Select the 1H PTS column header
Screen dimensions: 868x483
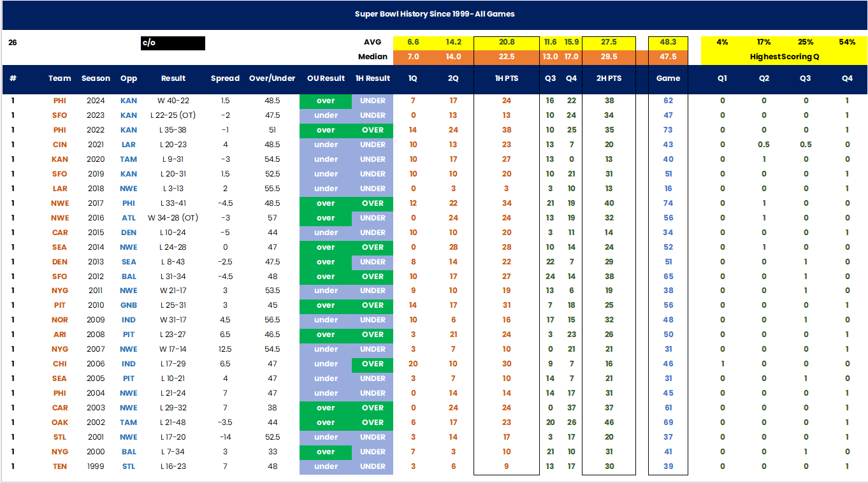[x=507, y=78]
